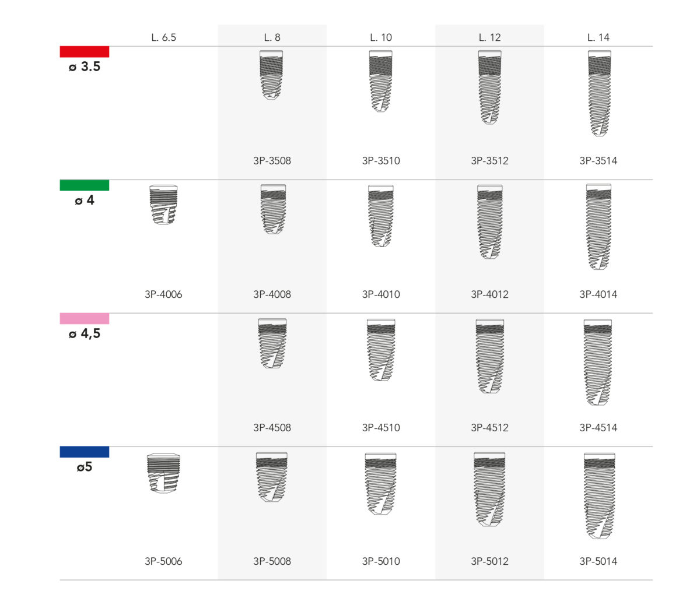Select the pink ø 4,5 color bar
Image resolution: width=700 pixels, height=612 pixels.
[85, 319]
